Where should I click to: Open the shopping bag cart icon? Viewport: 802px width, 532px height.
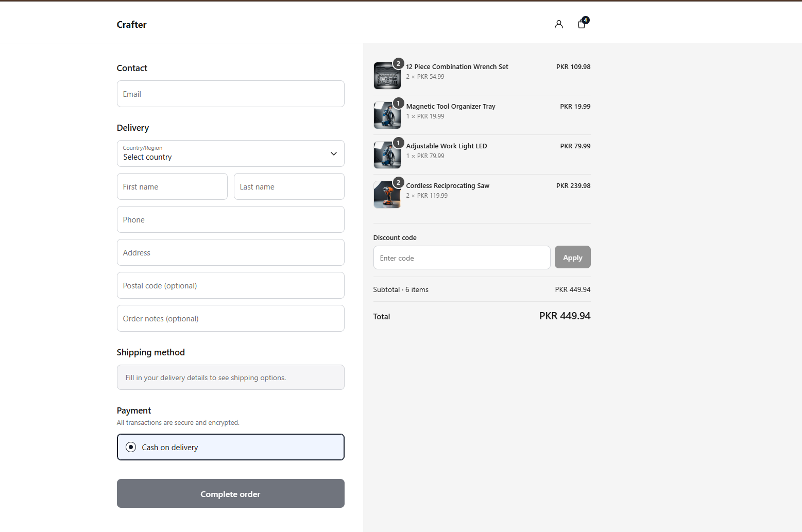[582, 24]
